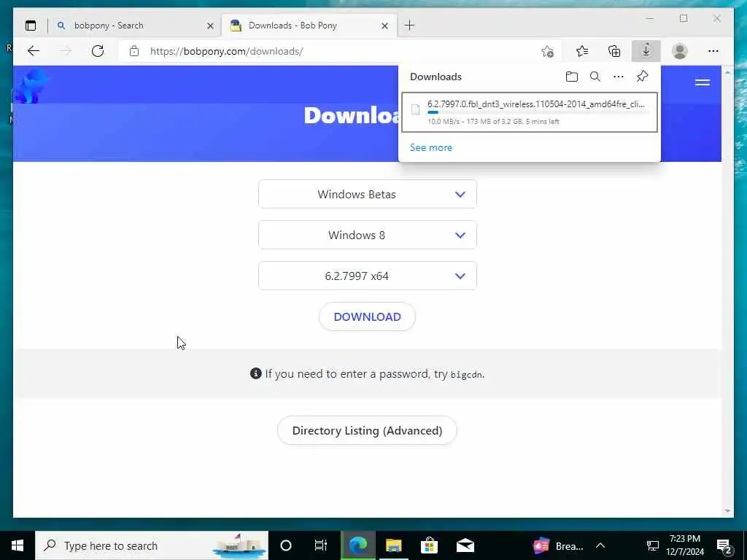Open the news widget on taskbar
The image size is (747, 560).
(558, 545)
